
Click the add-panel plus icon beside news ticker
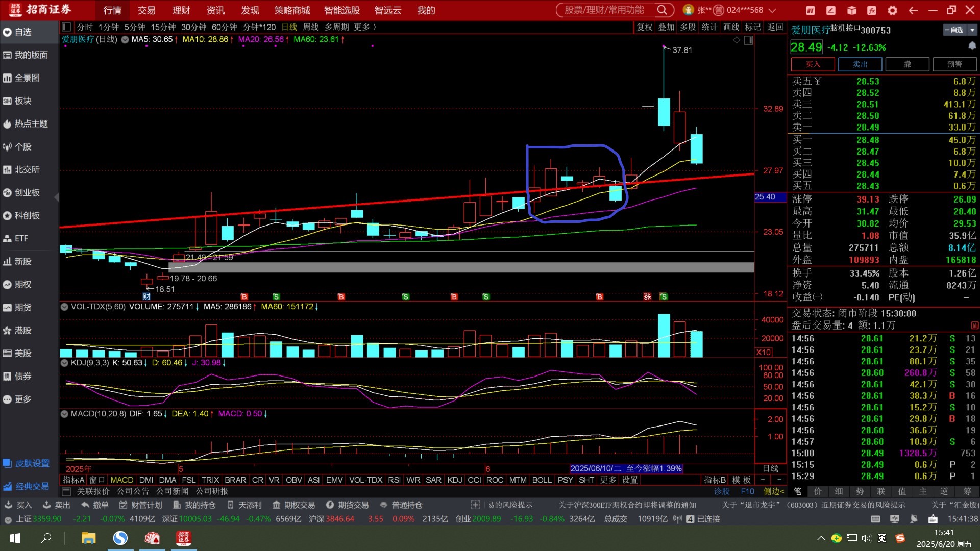point(475,505)
